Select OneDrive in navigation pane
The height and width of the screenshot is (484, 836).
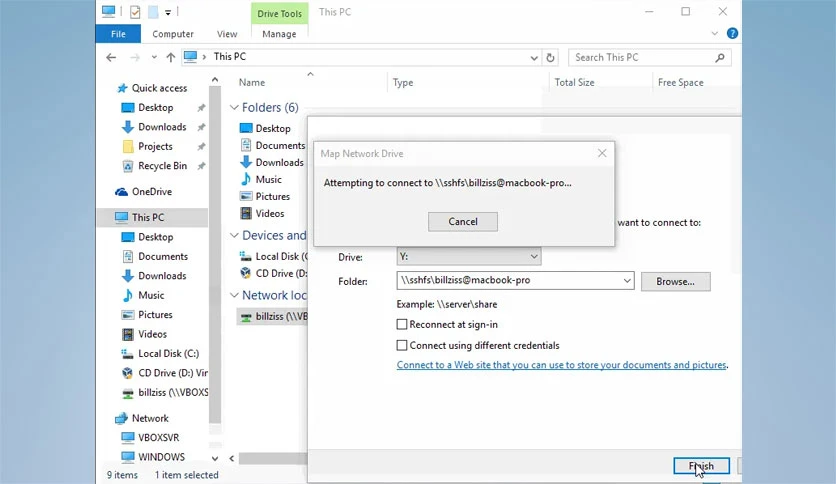click(x=151, y=191)
